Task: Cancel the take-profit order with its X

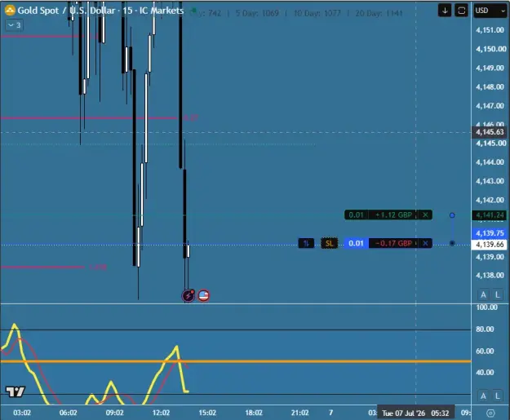Action: 425,214
